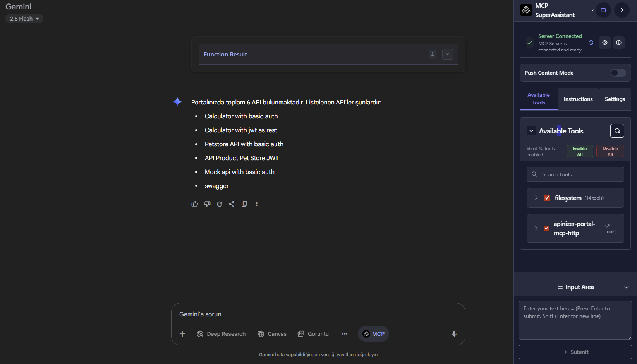Copy the response with the copy icon

(244, 204)
